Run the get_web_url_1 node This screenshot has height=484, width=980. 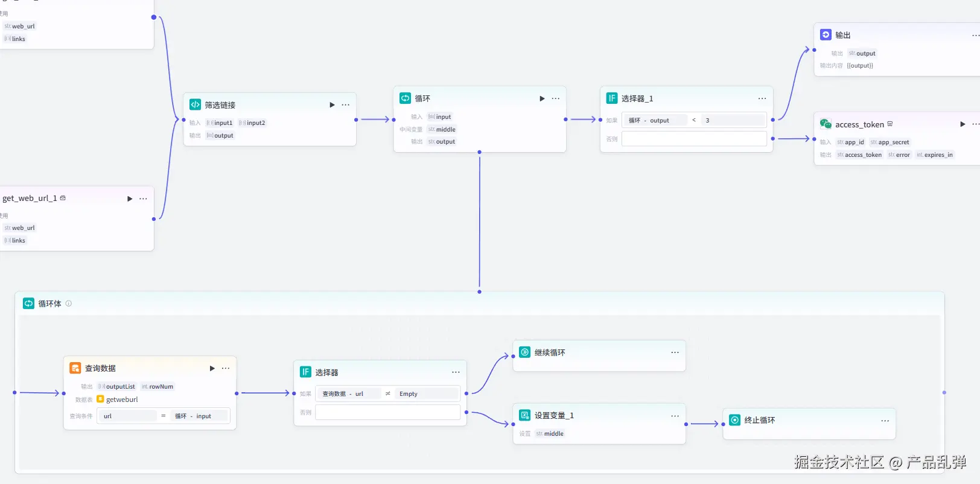[130, 199]
